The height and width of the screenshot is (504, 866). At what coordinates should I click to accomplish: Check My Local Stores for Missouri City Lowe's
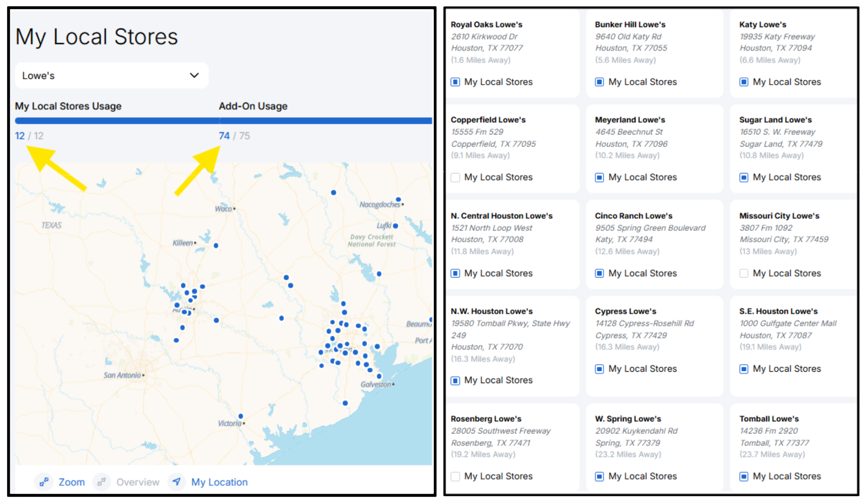click(744, 273)
